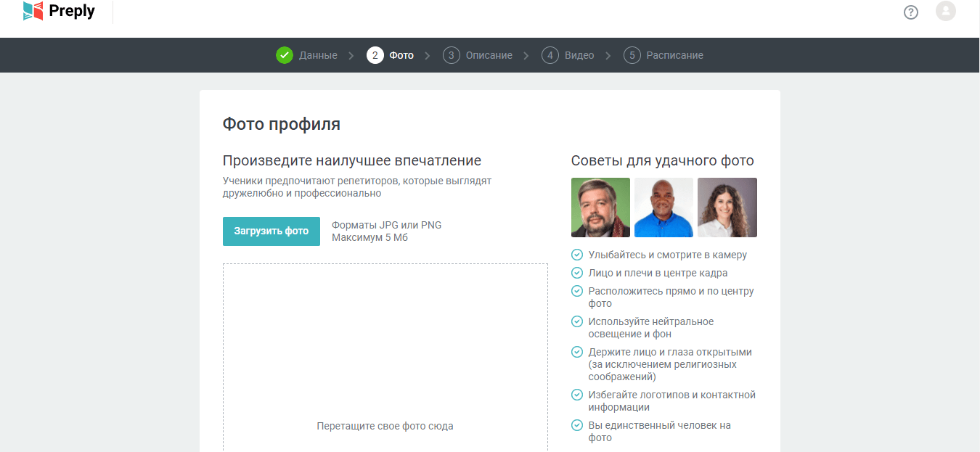The height and width of the screenshot is (452, 980).
Task: View example photo of bearded man
Action: (601, 207)
